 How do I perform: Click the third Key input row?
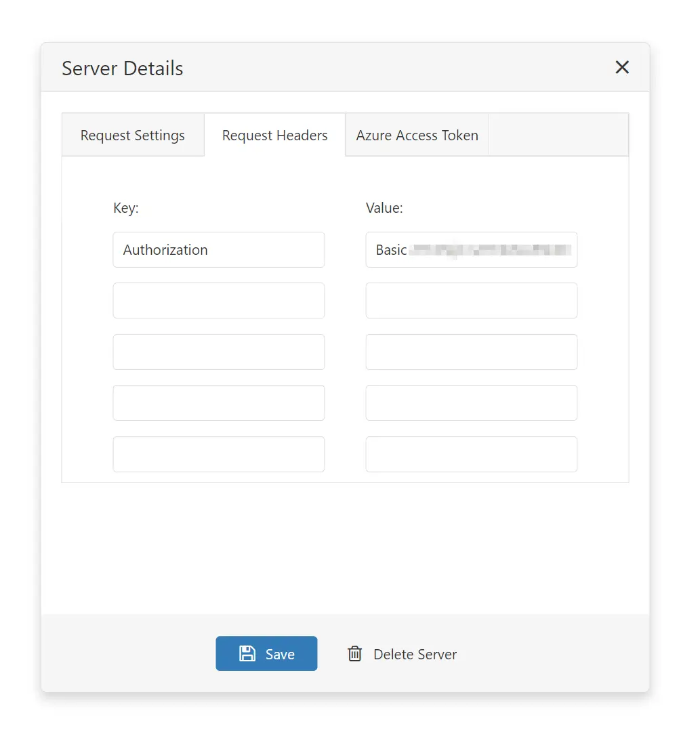click(218, 352)
